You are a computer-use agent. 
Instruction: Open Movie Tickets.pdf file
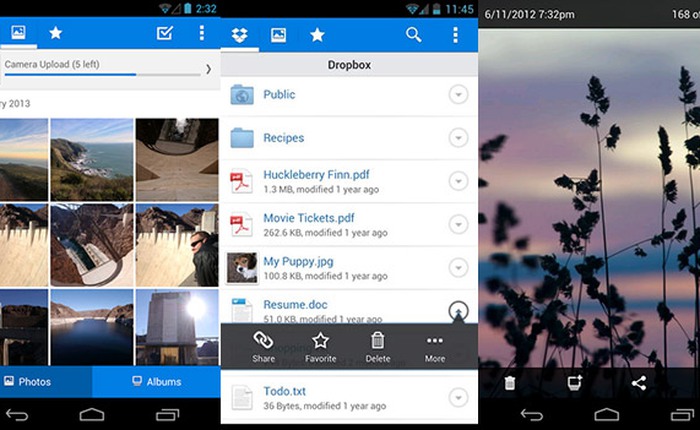tap(349, 225)
